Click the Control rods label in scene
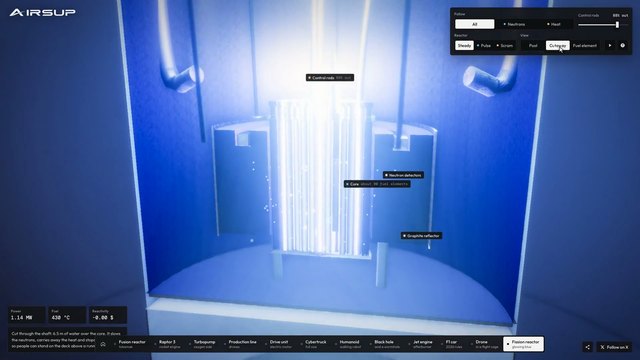The image size is (640, 360). [330, 78]
